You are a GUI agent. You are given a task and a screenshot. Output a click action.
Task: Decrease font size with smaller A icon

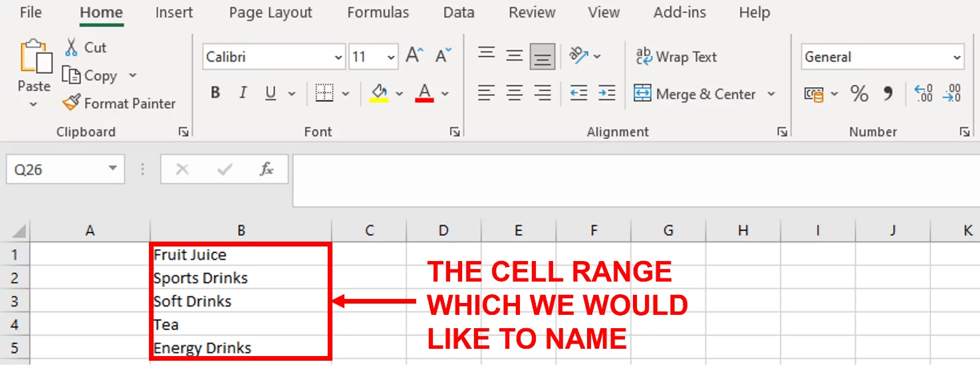coord(443,56)
